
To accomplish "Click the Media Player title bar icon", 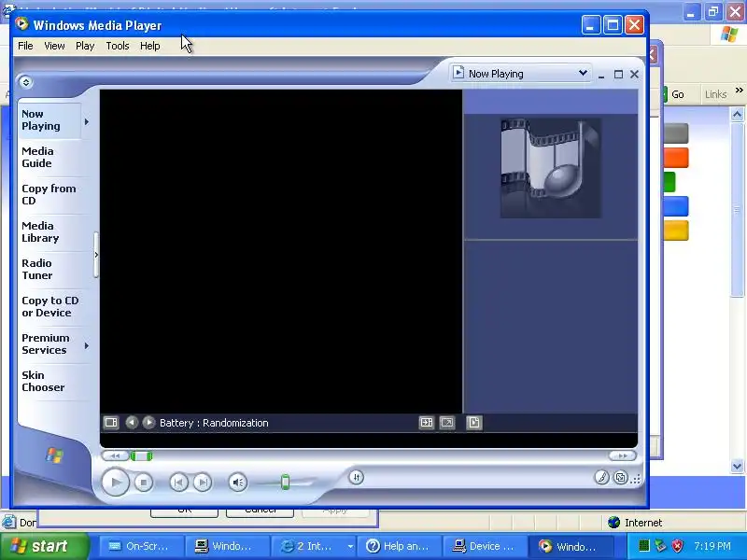I will pyautogui.click(x=21, y=24).
